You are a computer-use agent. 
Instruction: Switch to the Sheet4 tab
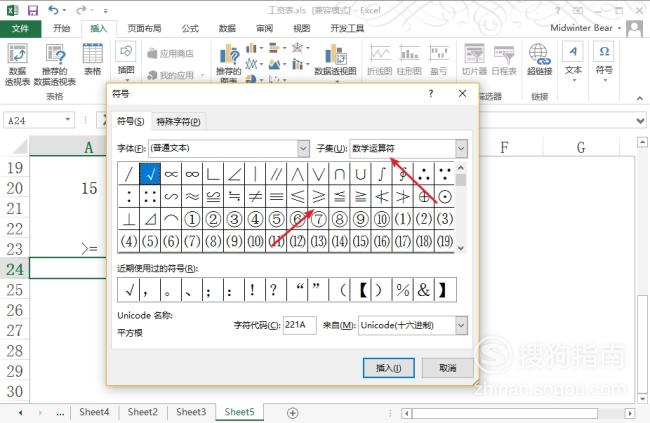tap(94, 412)
